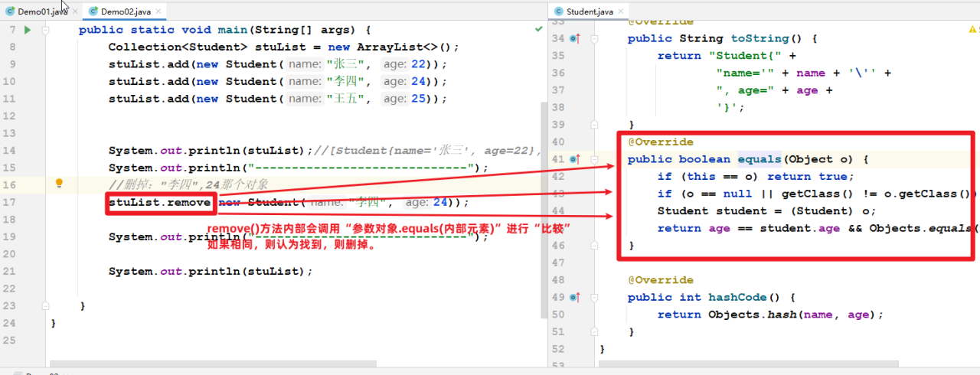Click 'Collection<Student>' on line 8
This screenshot has width=980, height=375.
point(178,47)
